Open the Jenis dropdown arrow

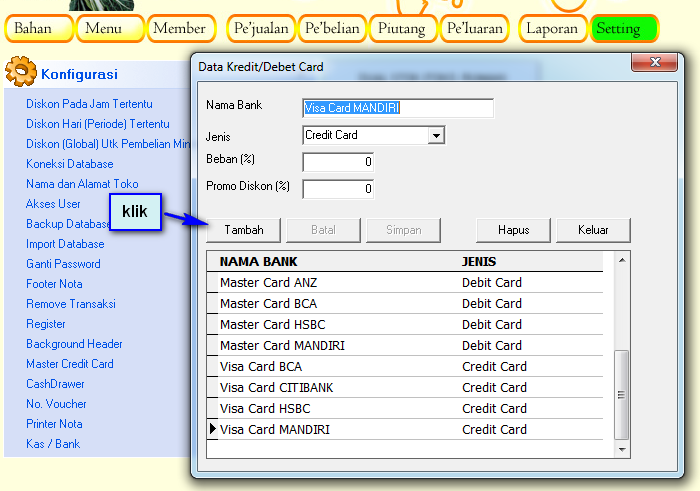click(x=436, y=136)
